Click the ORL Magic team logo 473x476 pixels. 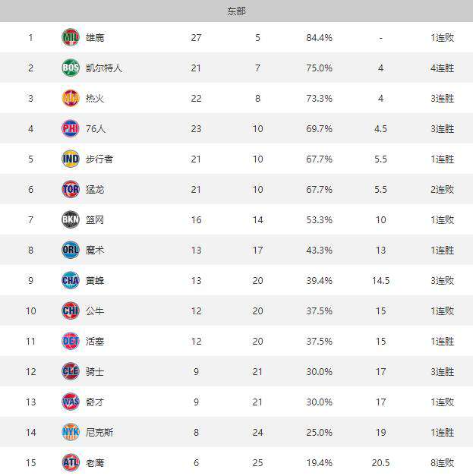tap(71, 250)
